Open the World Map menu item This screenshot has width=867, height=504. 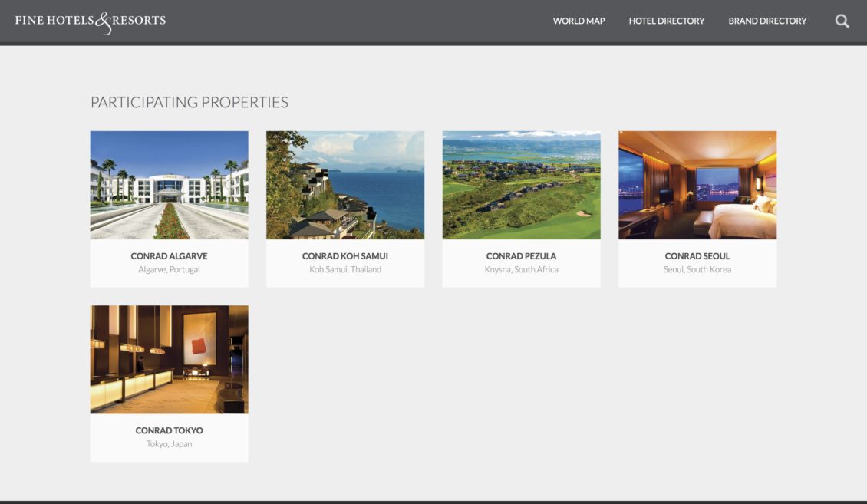tap(579, 21)
